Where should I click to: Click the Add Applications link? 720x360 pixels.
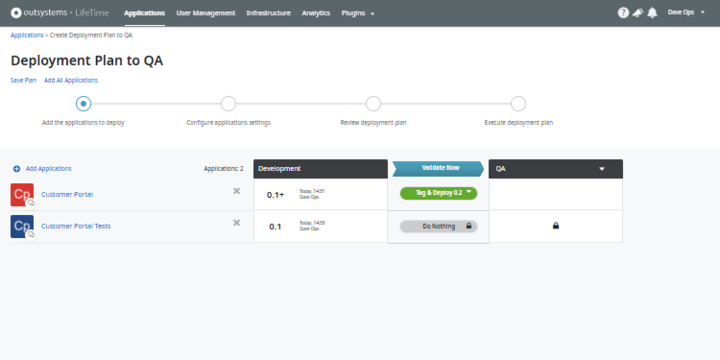tap(49, 169)
